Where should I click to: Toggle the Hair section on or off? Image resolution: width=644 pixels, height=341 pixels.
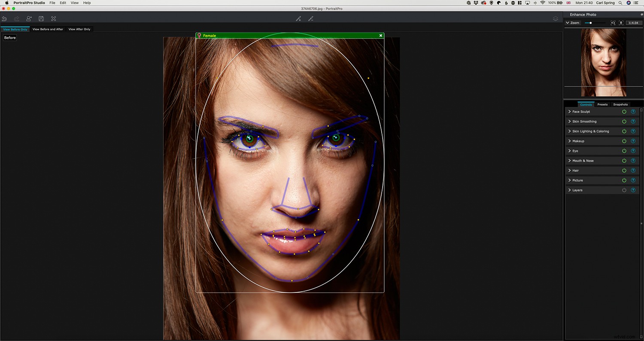click(x=624, y=170)
